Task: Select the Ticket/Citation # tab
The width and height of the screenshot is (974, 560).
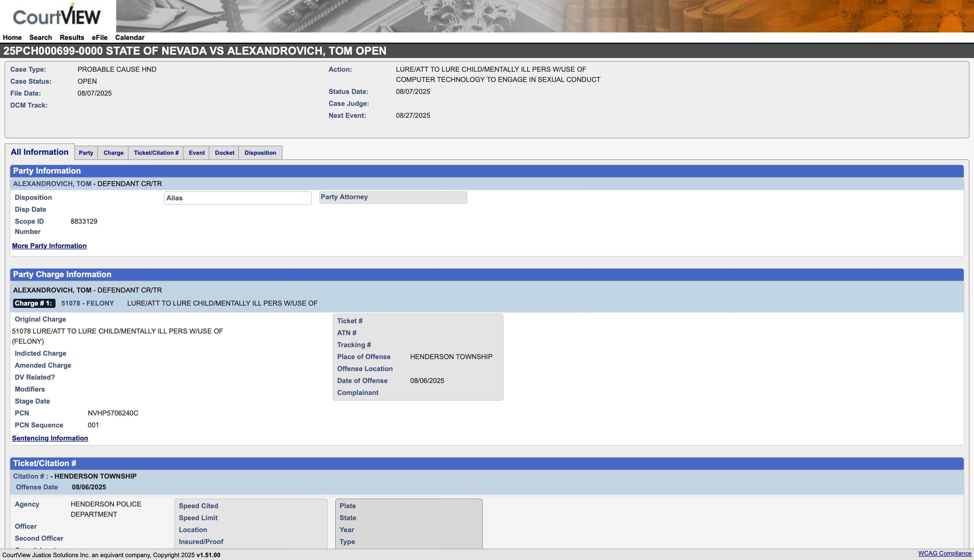Action: coord(156,153)
